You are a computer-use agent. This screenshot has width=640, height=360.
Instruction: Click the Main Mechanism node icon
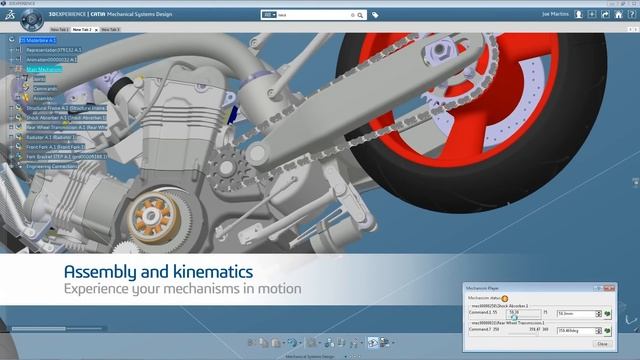coord(19,69)
